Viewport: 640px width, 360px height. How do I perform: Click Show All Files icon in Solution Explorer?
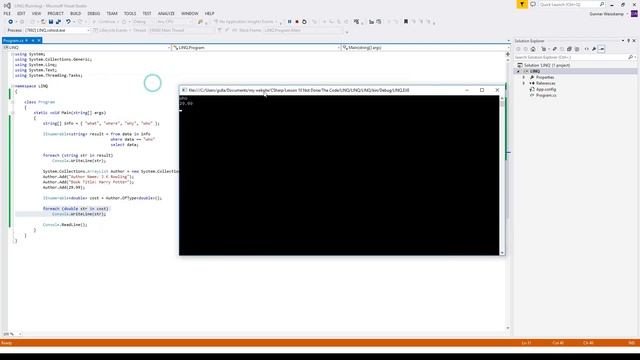(577, 49)
